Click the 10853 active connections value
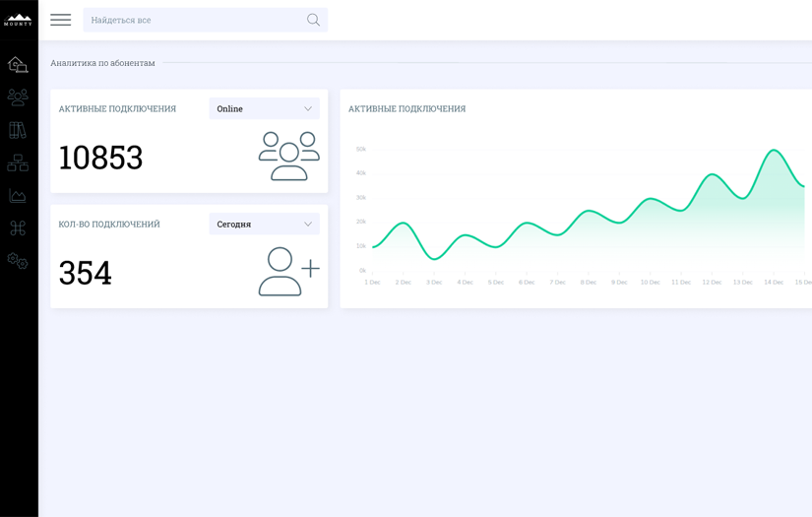 point(100,158)
